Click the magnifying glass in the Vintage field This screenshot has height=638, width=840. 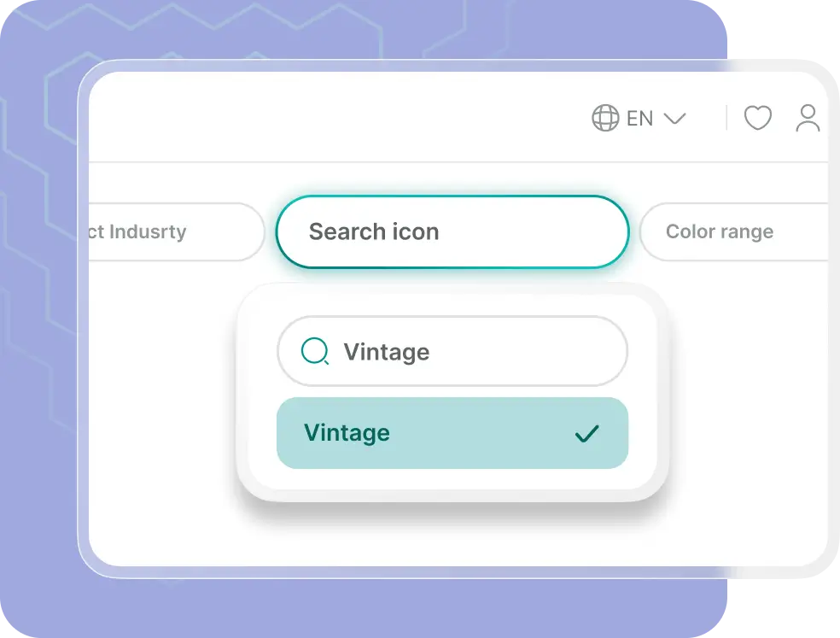click(x=315, y=351)
